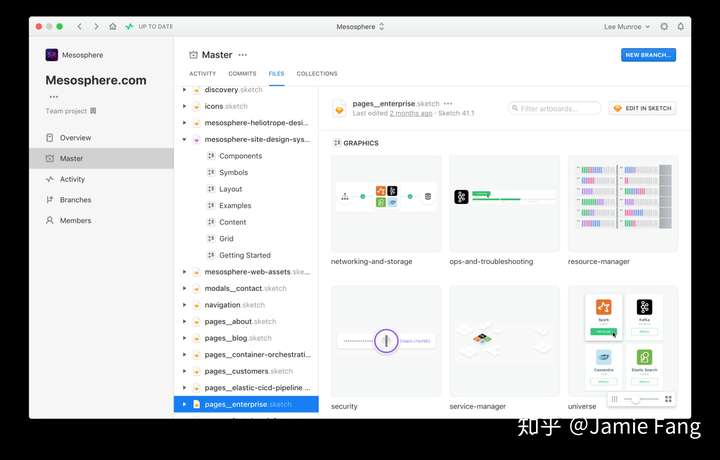Open Branches in the sidebar
The width and height of the screenshot is (720, 460).
click(x=101, y=200)
